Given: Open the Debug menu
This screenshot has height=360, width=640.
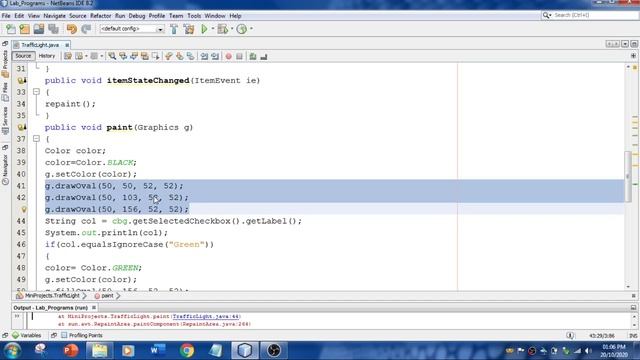Looking at the screenshot, I should [137, 16].
